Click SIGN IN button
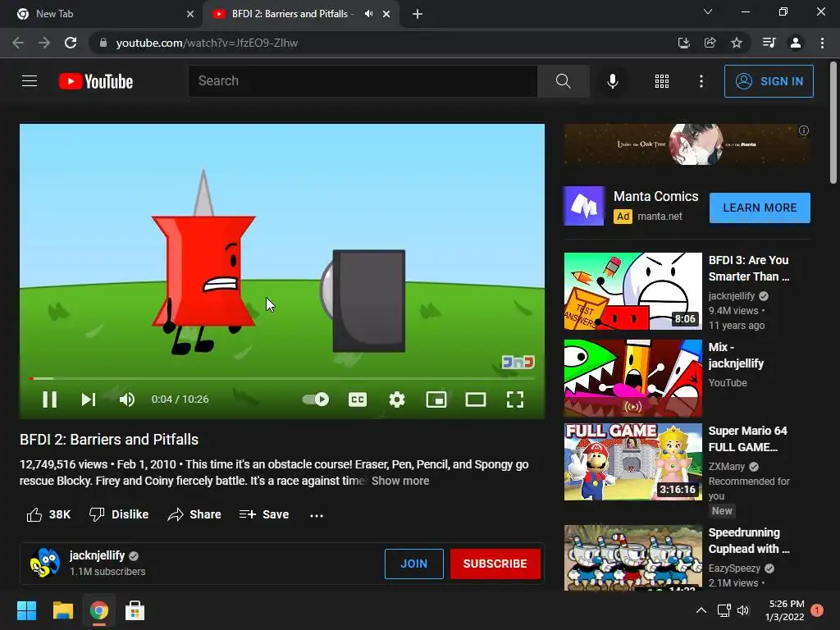This screenshot has width=840, height=630. pos(769,81)
